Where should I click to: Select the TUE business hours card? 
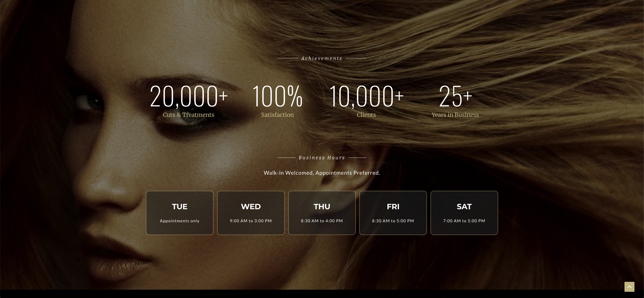(x=180, y=213)
